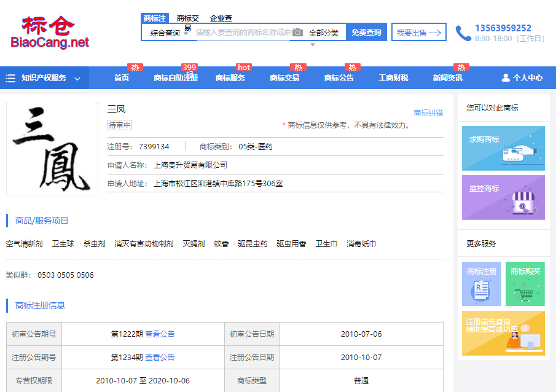Click the user icon next to 个人中心

(x=506, y=77)
